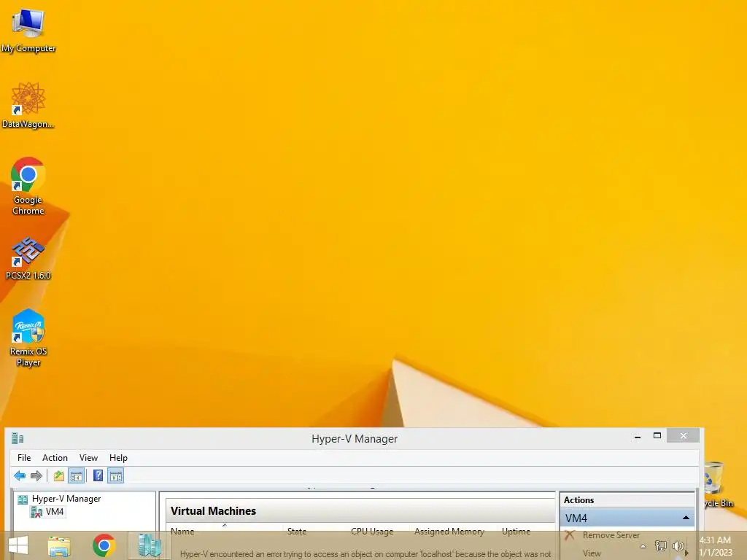Collapse the VM4 section in Actions pane
Image resolution: width=747 pixels, height=560 pixels.
(x=686, y=518)
